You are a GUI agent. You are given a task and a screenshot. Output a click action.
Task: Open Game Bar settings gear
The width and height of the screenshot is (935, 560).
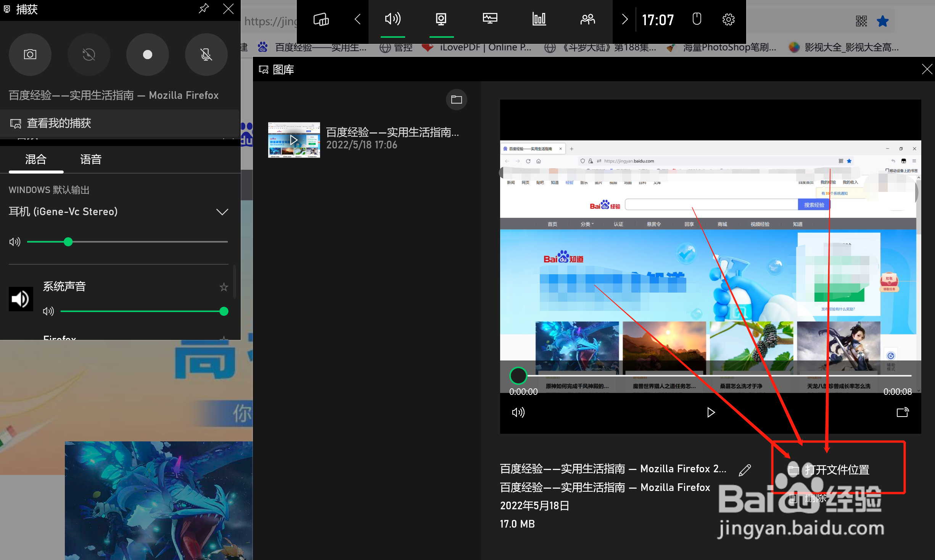pos(728,19)
